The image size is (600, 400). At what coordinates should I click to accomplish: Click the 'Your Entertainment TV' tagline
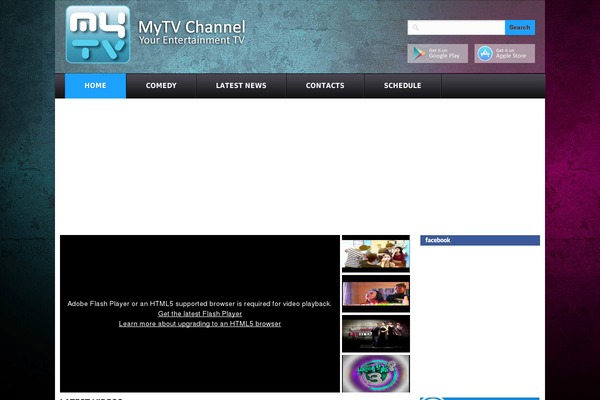191,40
